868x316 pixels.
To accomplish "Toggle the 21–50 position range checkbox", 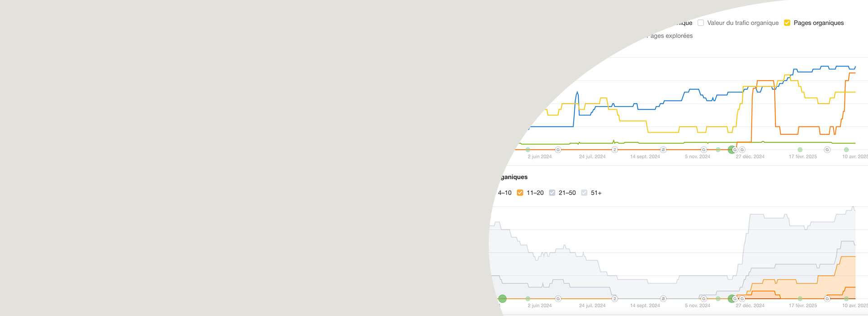I will [552, 193].
